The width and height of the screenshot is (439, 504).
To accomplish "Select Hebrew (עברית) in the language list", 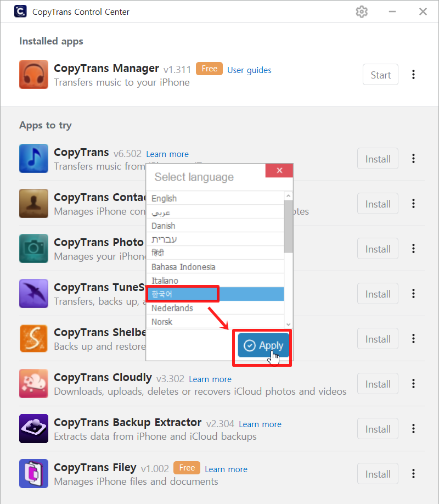I will point(215,239).
